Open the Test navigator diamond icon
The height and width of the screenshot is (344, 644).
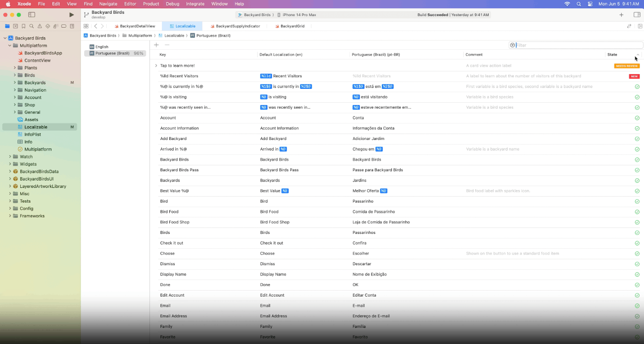pos(47,26)
